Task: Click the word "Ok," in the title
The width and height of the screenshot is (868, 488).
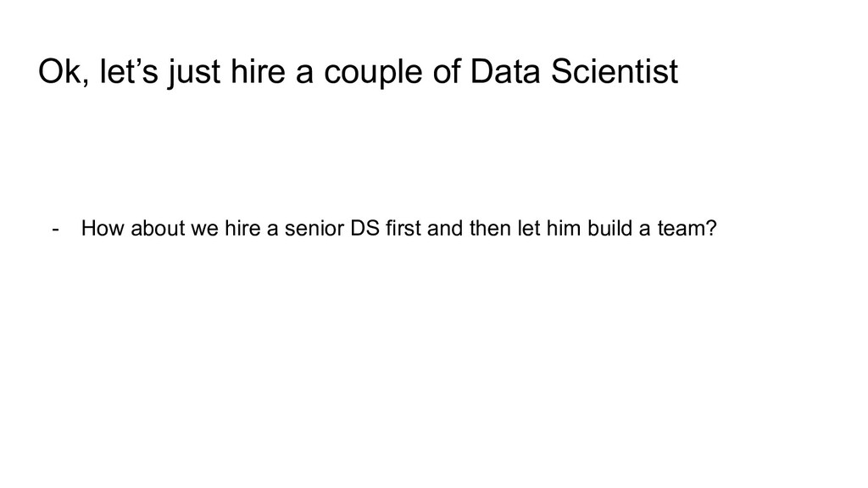Action: (64, 71)
